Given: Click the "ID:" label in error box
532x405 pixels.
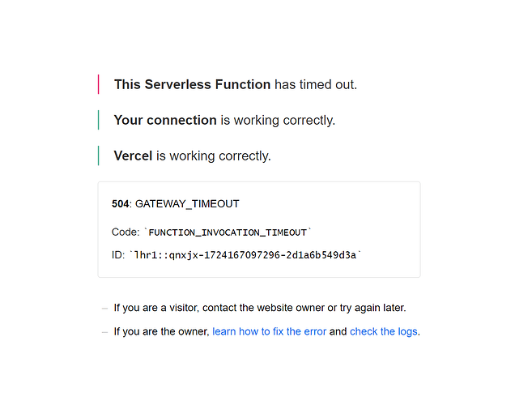Looking at the screenshot, I should 118,255.
